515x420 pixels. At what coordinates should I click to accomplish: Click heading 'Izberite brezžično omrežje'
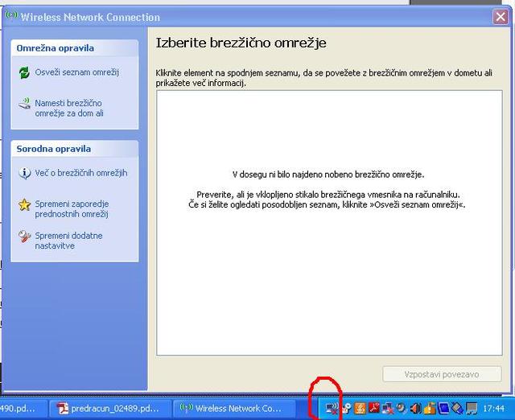click(241, 43)
